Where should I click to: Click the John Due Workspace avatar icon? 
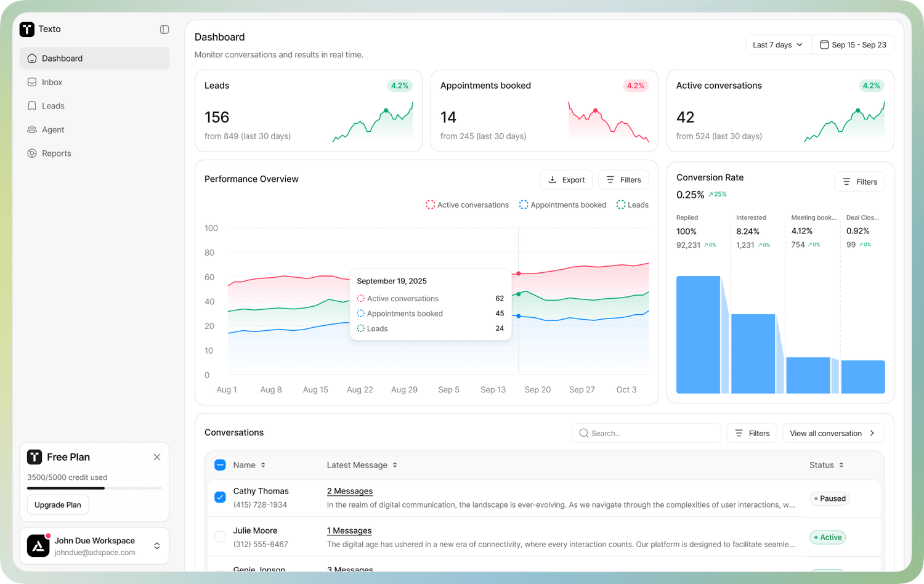tap(38, 546)
